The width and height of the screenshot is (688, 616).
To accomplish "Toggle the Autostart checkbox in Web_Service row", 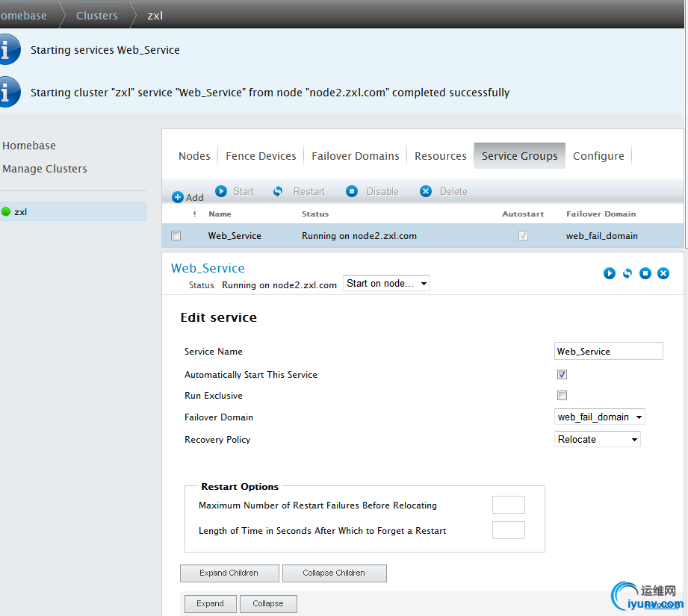I will click(x=523, y=236).
